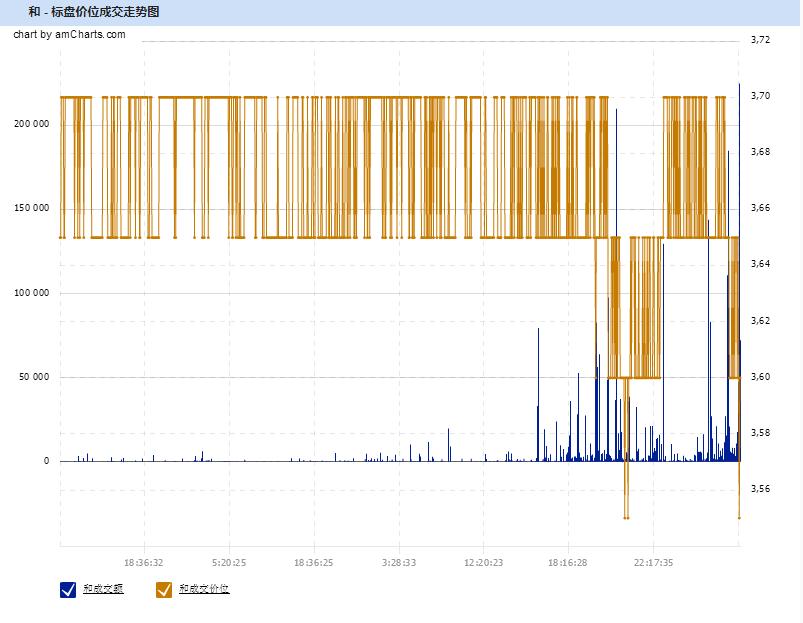Click the 22:17:35 time axis label
This screenshot has width=803, height=623.
point(652,563)
